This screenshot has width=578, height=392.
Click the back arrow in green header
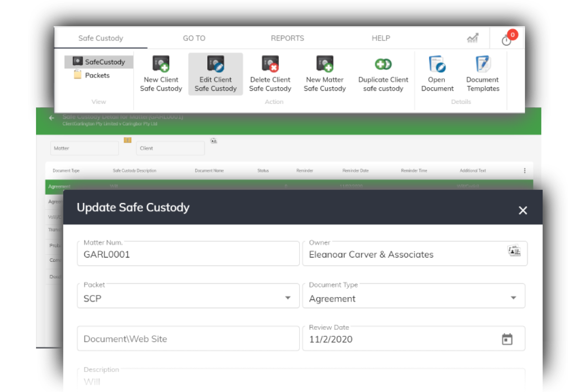click(51, 118)
